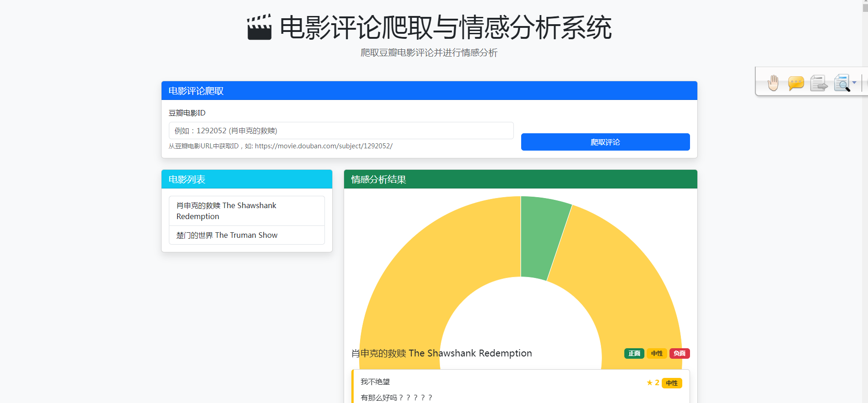The height and width of the screenshot is (403, 868).
Task: Click the subtitle 爬取豆瓣电影评论并进行情感分析
Action: pos(429,52)
